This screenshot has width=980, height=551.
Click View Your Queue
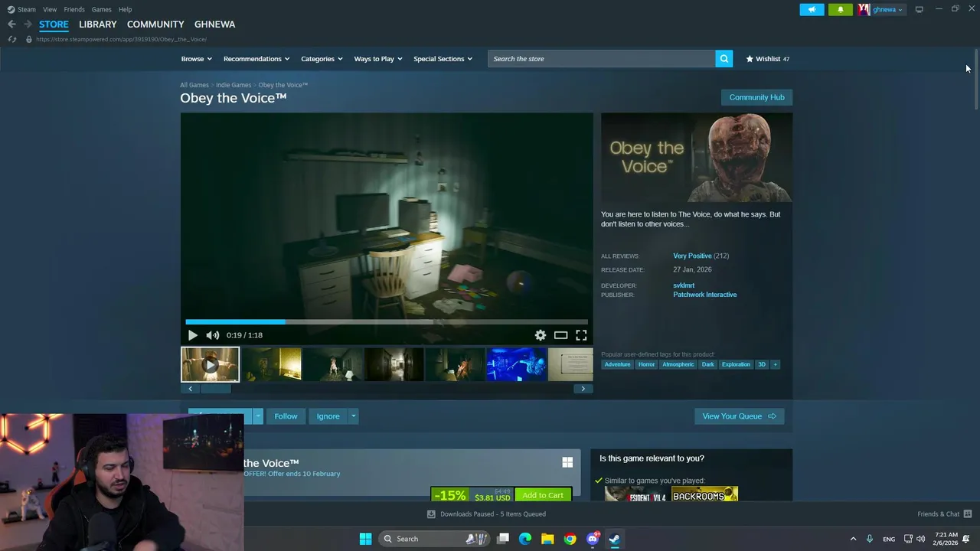pos(739,416)
